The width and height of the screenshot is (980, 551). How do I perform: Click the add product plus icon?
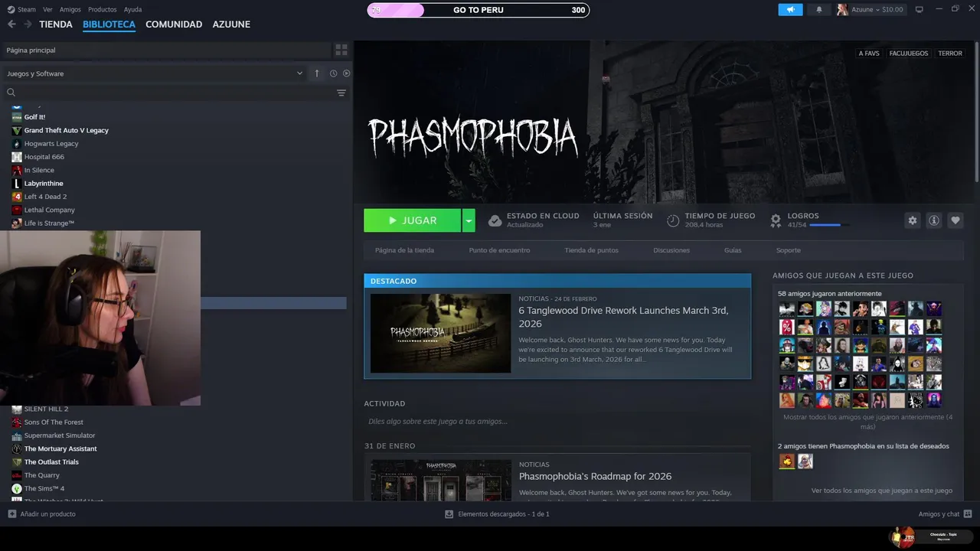[11, 514]
